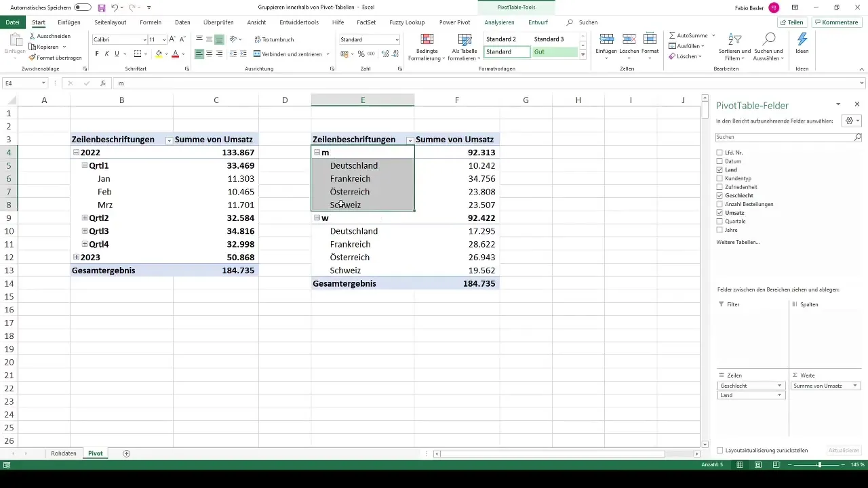This screenshot has width=868, height=488.
Task: Click the zoom slider handle
Action: point(819,465)
